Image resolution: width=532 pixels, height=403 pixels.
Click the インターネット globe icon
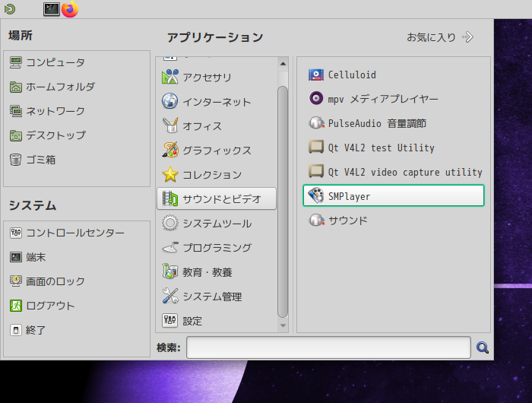coord(170,102)
